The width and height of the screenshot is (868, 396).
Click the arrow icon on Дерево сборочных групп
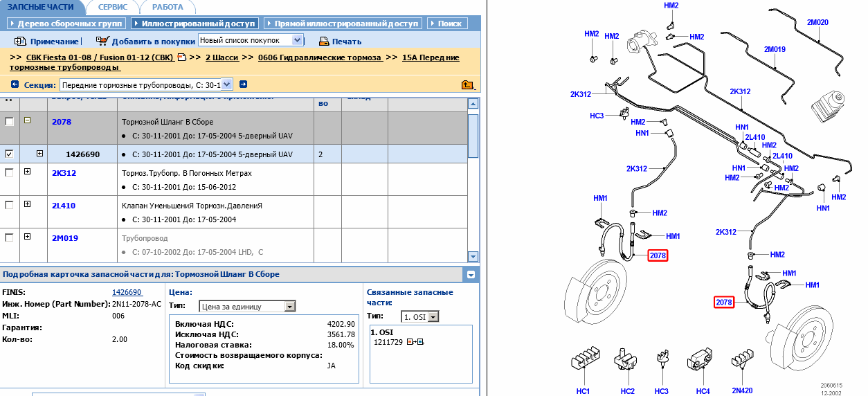click(x=12, y=24)
